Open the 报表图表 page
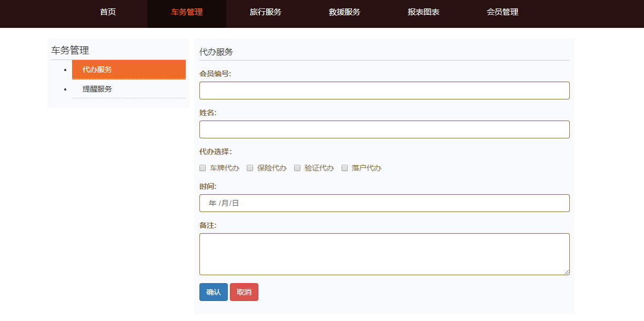This screenshot has height=321, width=644. 424,13
